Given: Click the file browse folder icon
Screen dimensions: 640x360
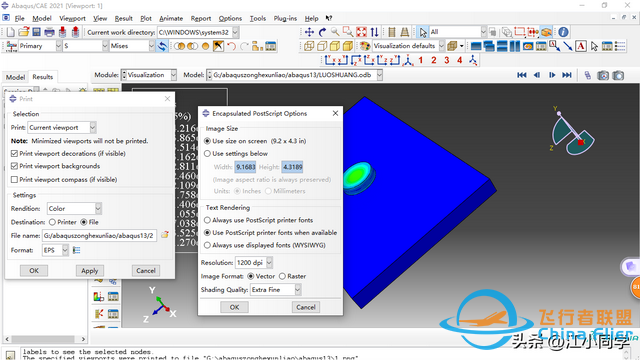Looking at the screenshot, I should [x=164, y=235].
